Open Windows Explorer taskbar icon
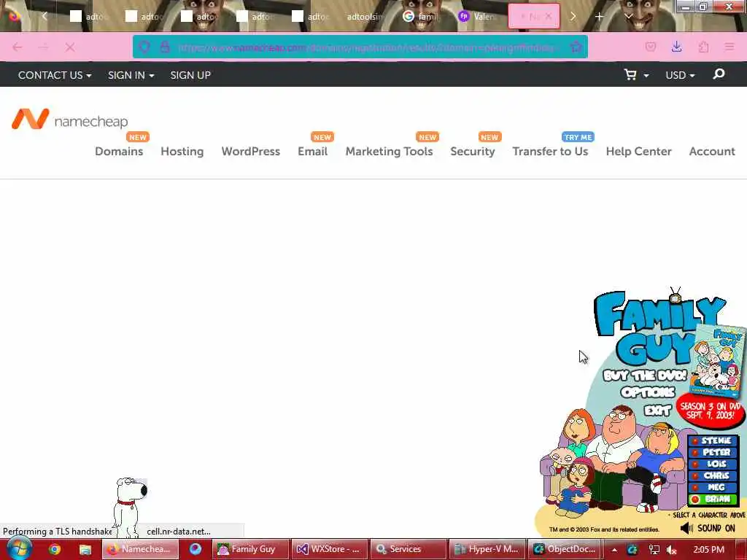Image resolution: width=747 pixels, height=560 pixels. pos(85,549)
